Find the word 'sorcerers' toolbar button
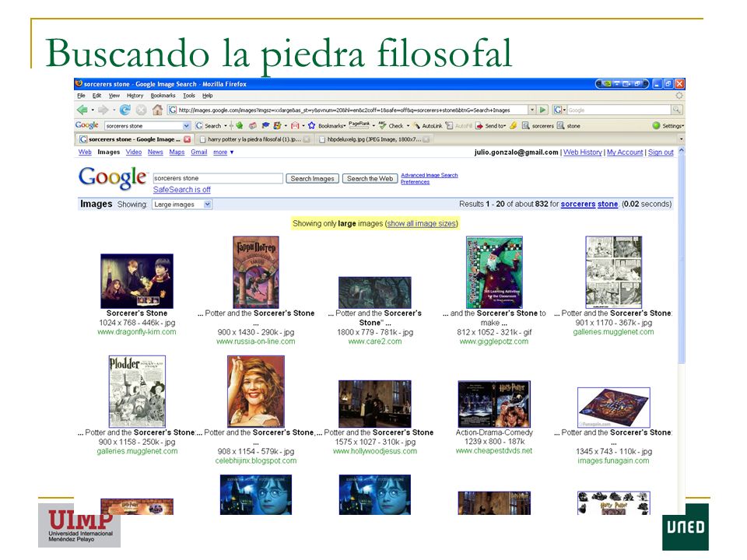747x560 pixels. [538, 126]
